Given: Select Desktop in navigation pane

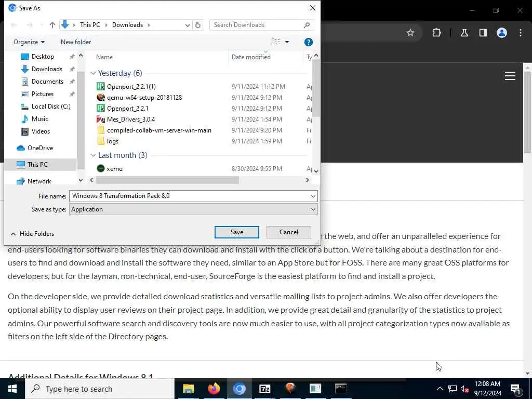Looking at the screenshot, I should click(43, 57).
